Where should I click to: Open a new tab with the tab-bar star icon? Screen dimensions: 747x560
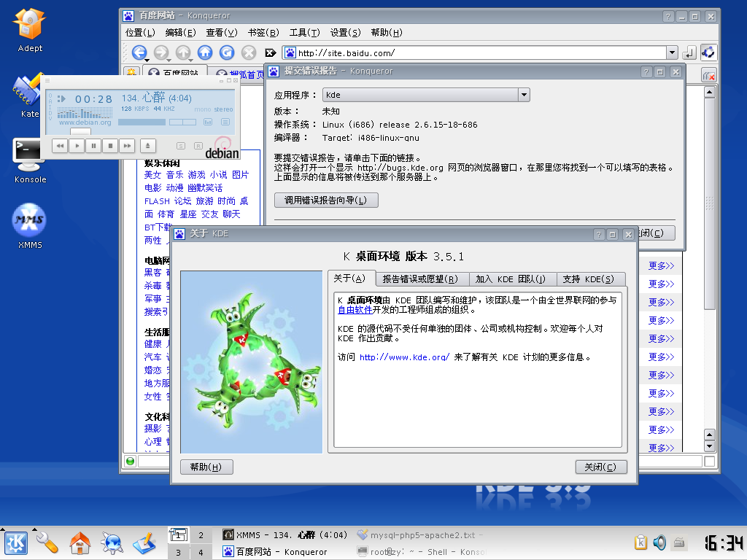[131, 72]
